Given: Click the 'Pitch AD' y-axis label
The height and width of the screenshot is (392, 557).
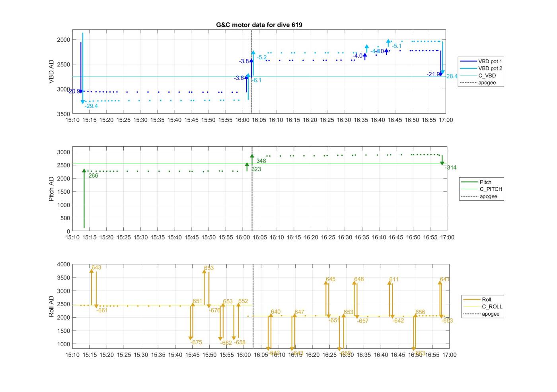Looking at the screenshot, I should (x=51, y=189).
